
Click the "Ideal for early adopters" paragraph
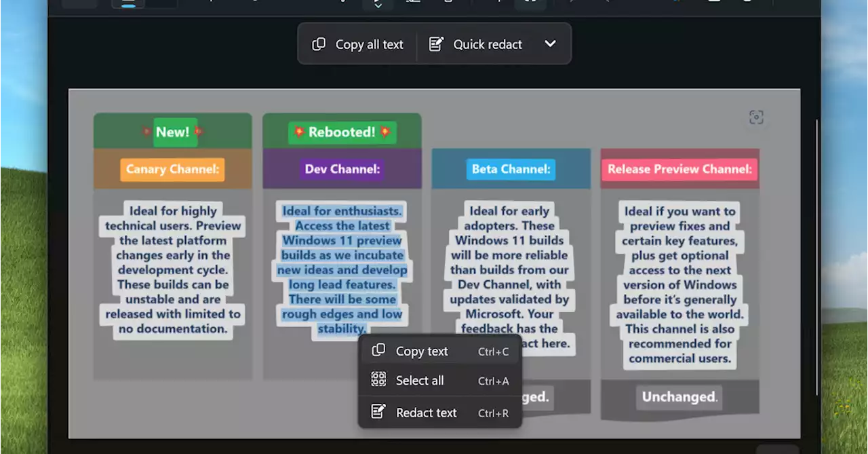[x=510, y=277]
